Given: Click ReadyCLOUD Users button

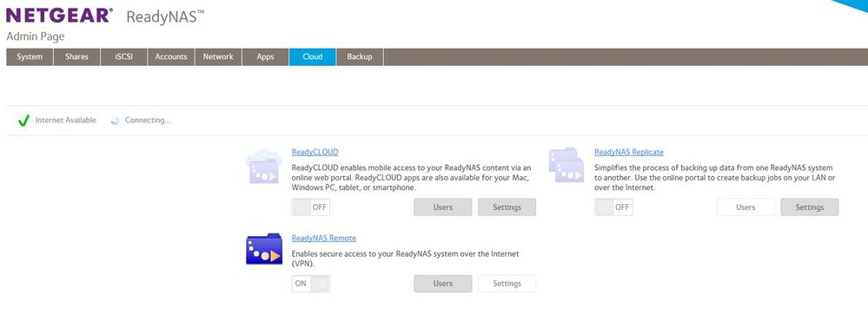Looking at the screenshot, I should coord(443,207).
